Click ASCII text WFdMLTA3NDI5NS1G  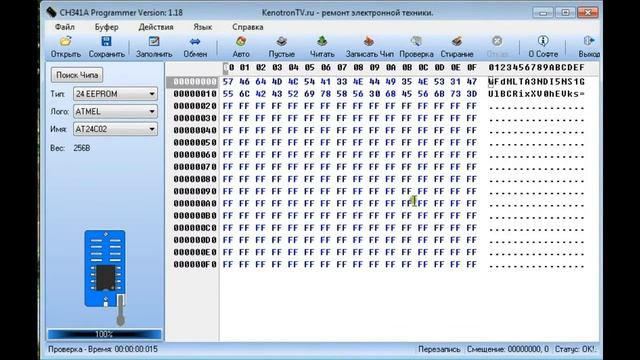tap(536, 82)
